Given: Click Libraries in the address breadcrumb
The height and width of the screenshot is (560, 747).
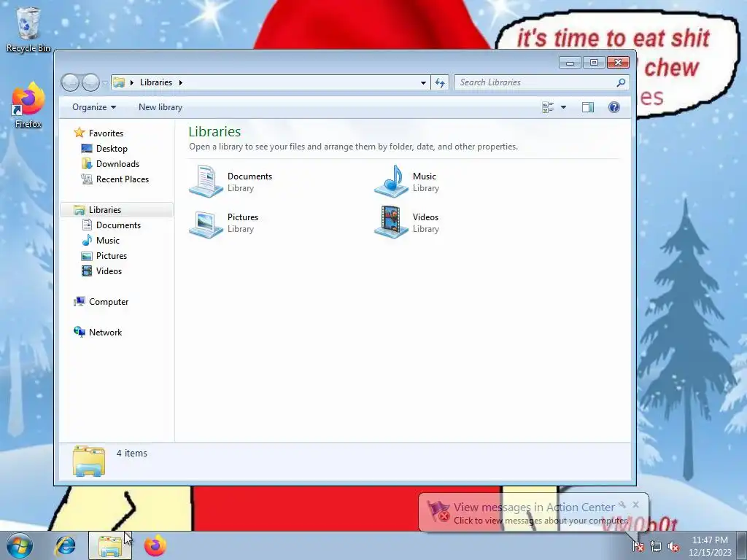Looking at the screenshot, I should (x=156, y=82).
